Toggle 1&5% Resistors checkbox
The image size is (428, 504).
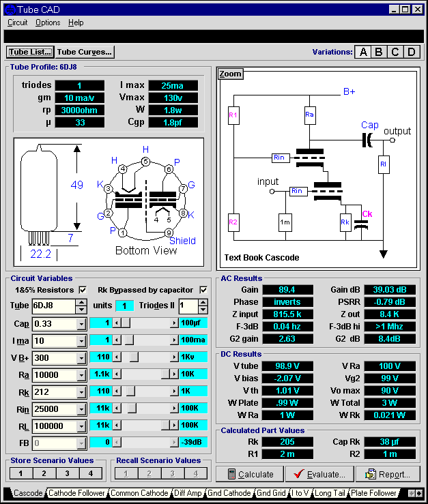(83, 290)
